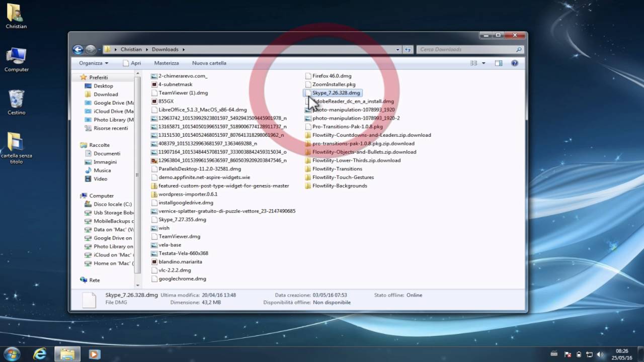This screenshot has width=644, height=362.
Task: Select Video under Raccolte
Action: [x=96, y=179]
